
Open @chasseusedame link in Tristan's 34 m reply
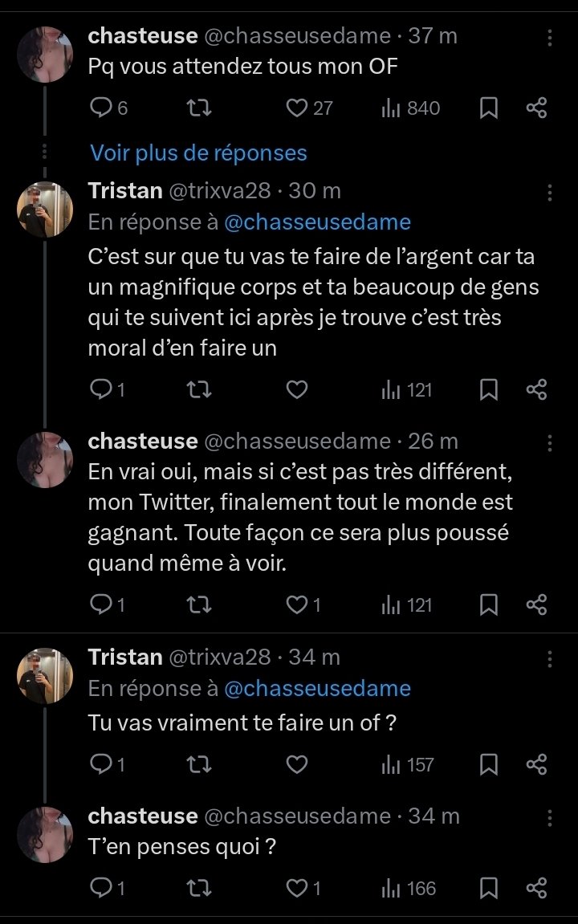click(x=317, y=689)
